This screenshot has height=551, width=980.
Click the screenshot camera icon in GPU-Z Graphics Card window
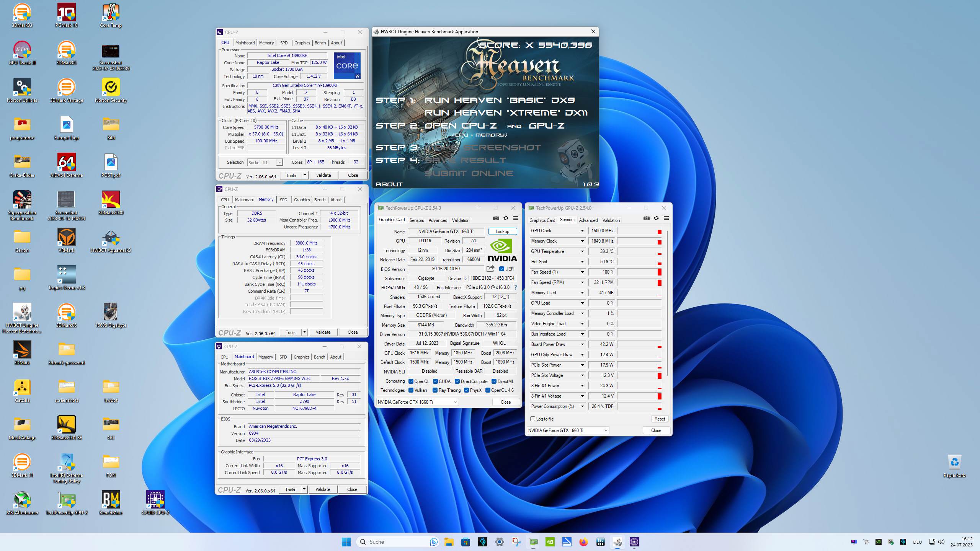click(496, 218)
